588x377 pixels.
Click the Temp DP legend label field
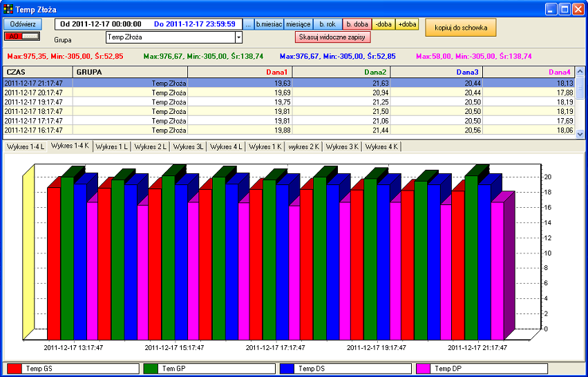pos(489,369)
